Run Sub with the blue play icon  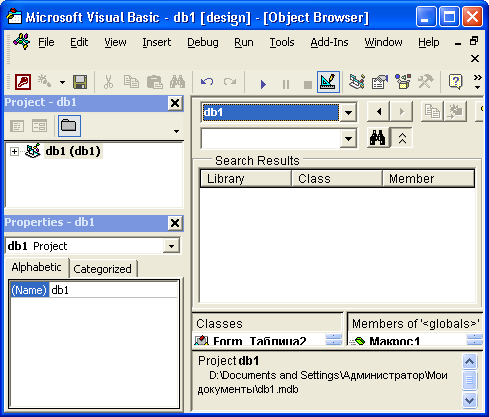click(263, 84)
